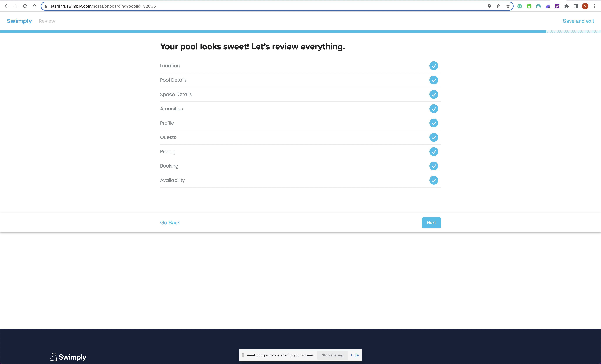Click the browser home icon
The width and height of the screenshot is (601, 364).
[34, 6]
